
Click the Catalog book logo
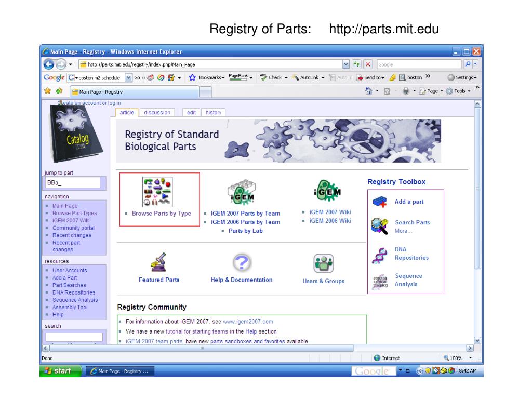(76, 134)
